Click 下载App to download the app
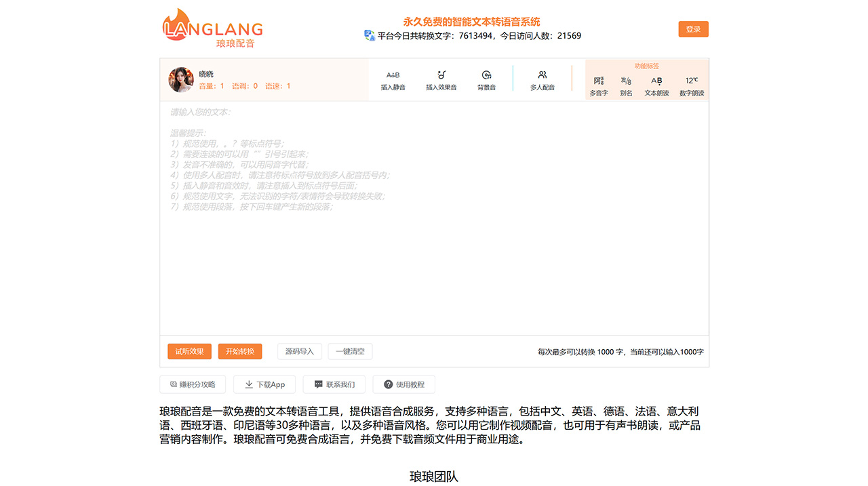Image resolution: width=868 pixels, height=486 pixels. pyautogui.click(x=264, y=384)
